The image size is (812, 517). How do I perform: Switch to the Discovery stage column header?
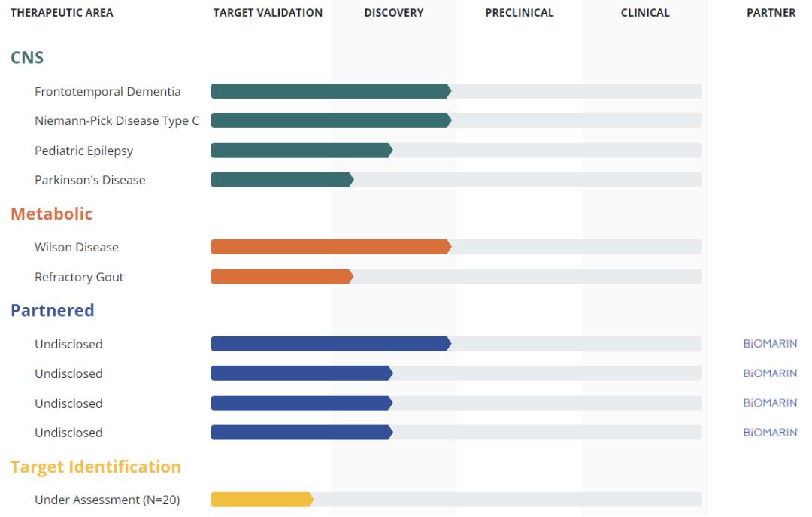point(393,13)
